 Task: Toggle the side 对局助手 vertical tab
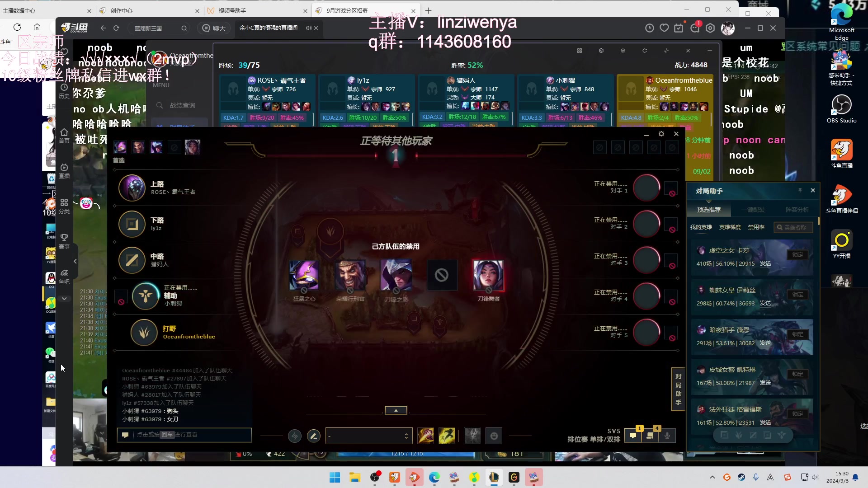(x=678, y=389)
